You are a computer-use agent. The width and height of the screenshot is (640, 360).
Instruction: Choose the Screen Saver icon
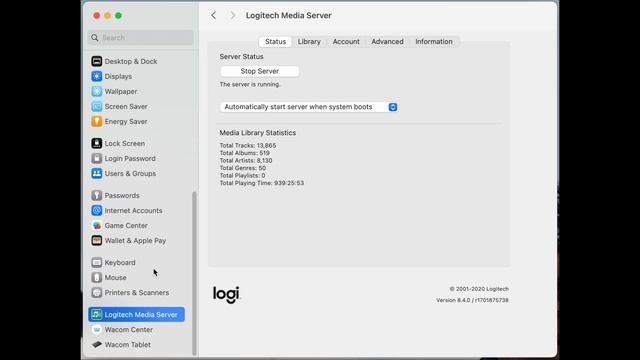point(97,107)
